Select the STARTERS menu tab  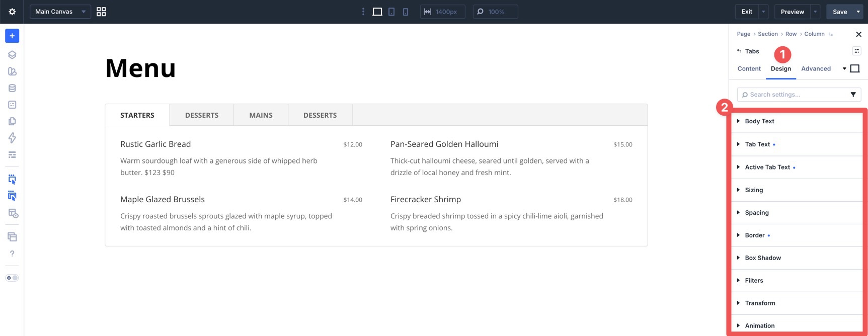pyautogui.click(x=137, y=115)
